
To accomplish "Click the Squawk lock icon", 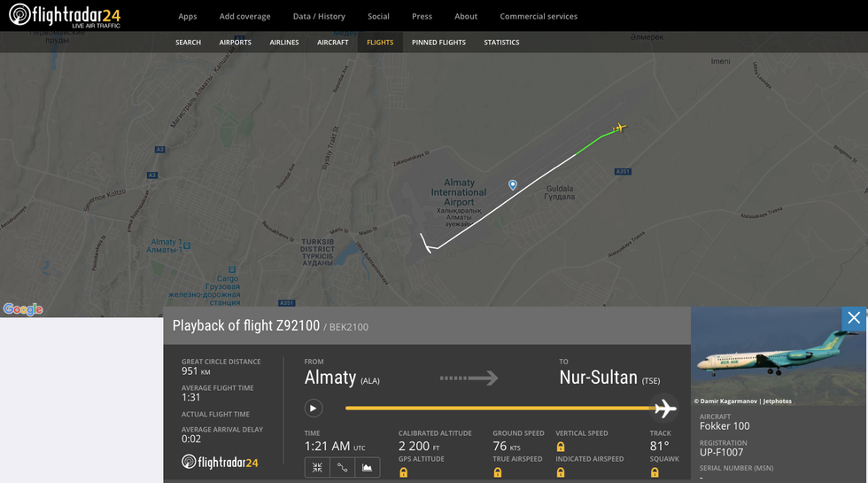I will tap(655, 472).
